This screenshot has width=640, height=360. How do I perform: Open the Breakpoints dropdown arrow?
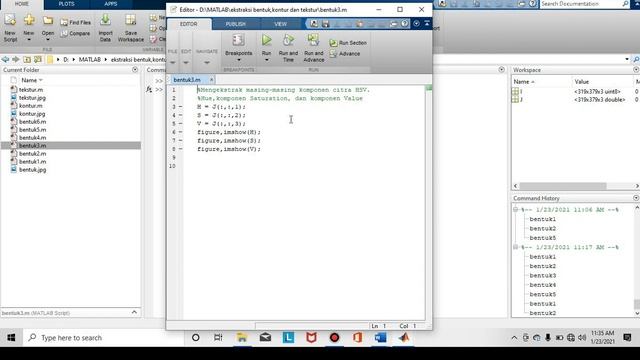tap(239, 60)
